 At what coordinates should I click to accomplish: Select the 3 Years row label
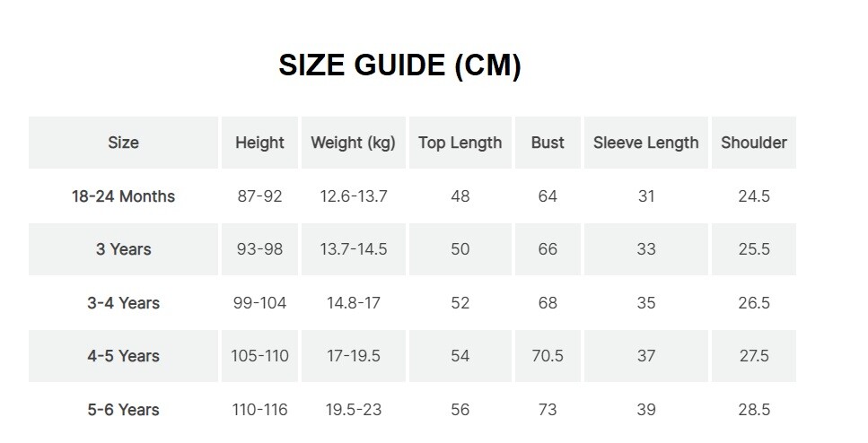123,249
